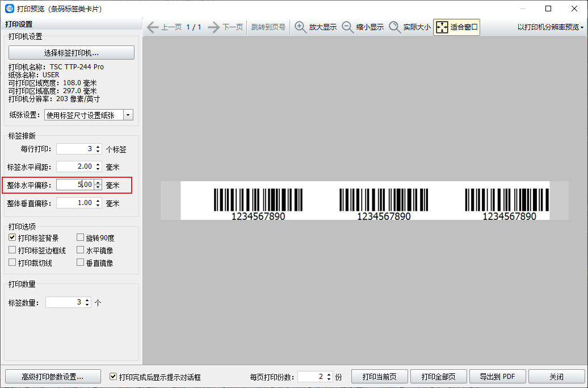Click the actual size magnifier icon
The height and width of the screenshot is (388, 588).
coord(394,27)
